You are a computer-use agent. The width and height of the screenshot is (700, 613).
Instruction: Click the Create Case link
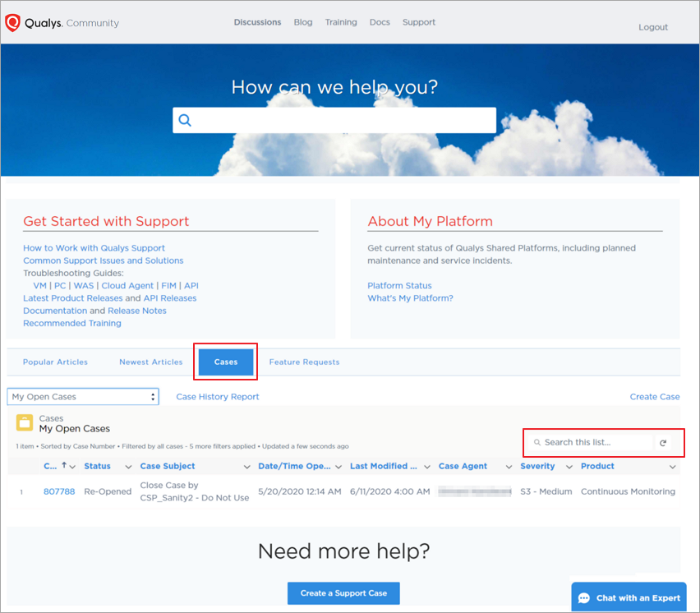click(x=655, y=396)
